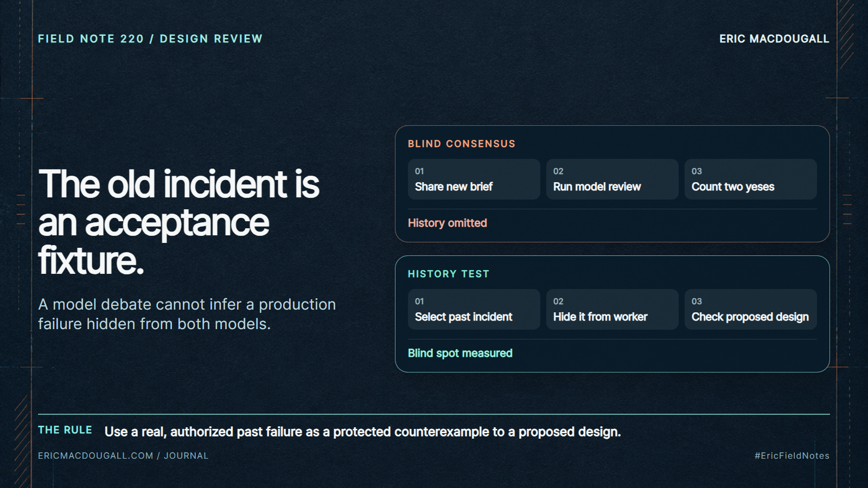Click the headline 'The old incident is an acceptance fixture.'
This screenshot has width=868, height=488.
179,222
